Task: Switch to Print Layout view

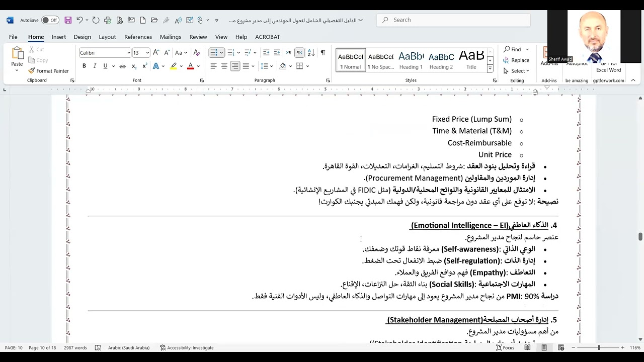Action: pos(544,348)
